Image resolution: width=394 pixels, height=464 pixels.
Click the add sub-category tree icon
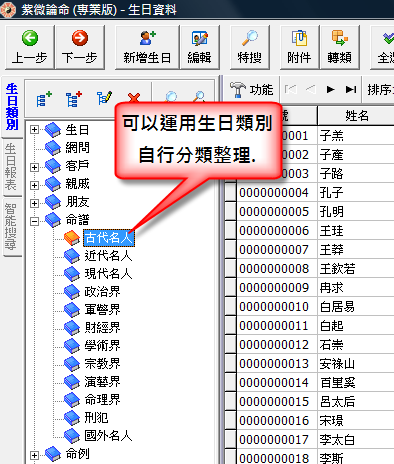(74, 99)
